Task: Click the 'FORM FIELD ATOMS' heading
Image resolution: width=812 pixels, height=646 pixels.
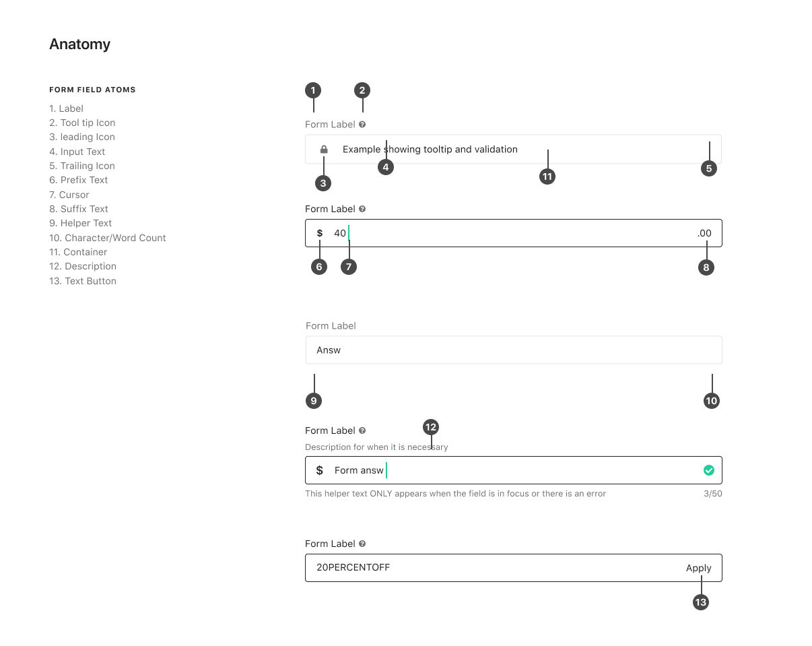Action: point(92,90)
